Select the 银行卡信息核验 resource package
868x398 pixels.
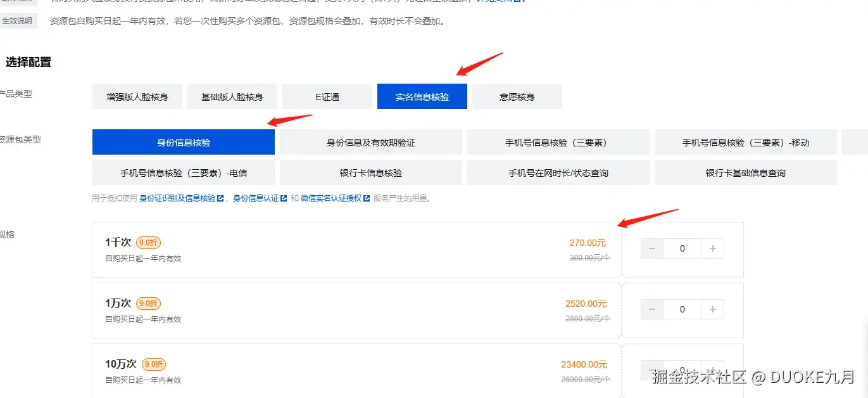371,172
